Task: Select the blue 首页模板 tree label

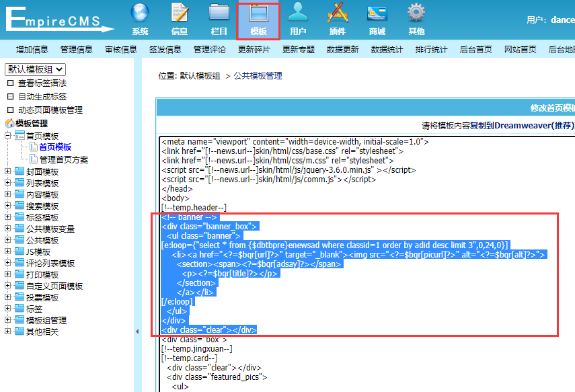Action: point(55,147)
